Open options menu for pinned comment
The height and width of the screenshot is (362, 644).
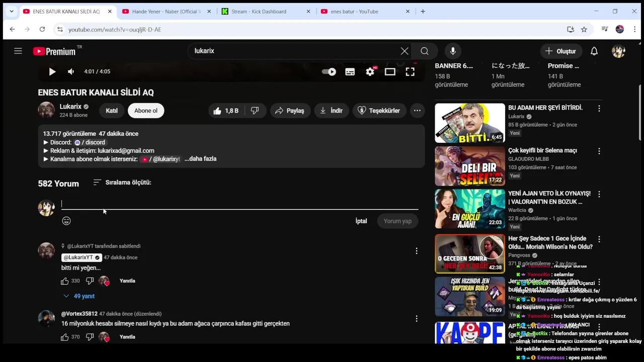[417, 251]
